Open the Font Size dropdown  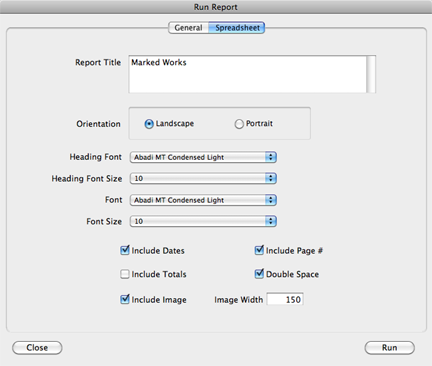203,221
